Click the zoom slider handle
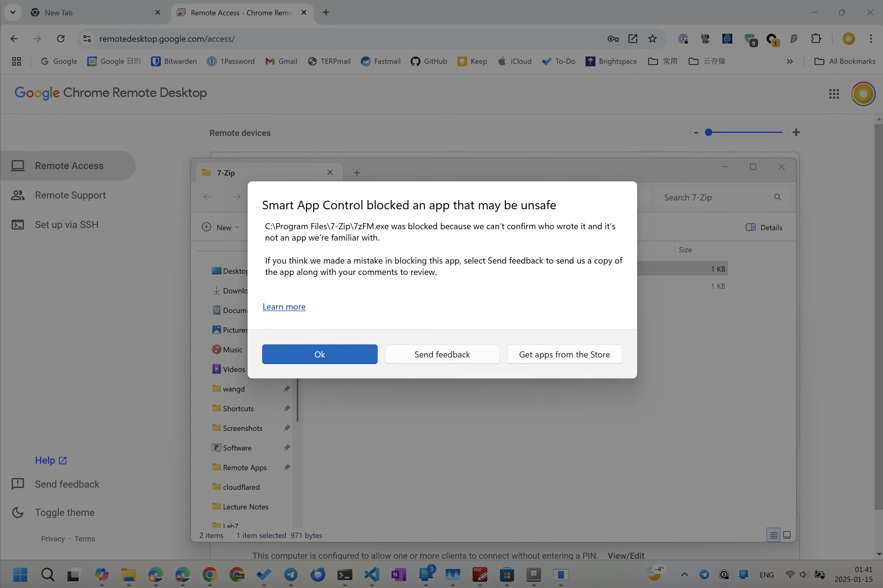The height and width of the screenshot is (588, 883). 708,132
